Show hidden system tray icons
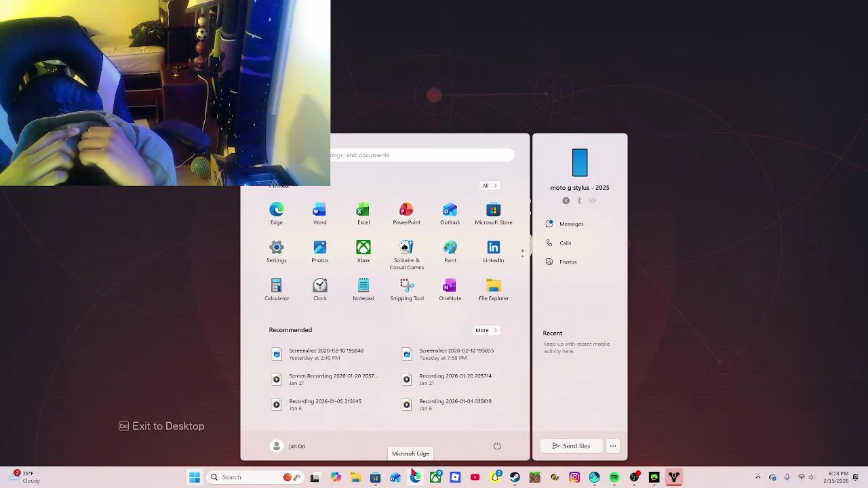This screenshot has height=488, width=868. click(x=757, y=477)
